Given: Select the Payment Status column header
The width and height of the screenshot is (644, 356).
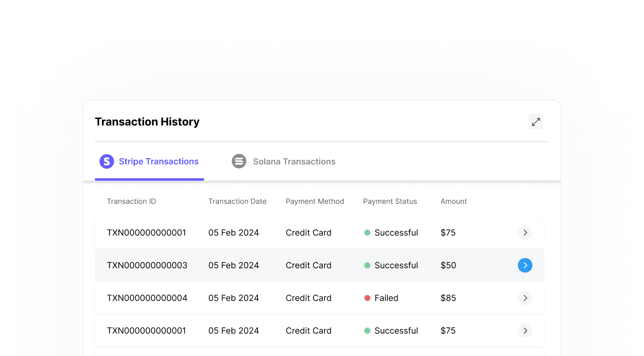Looking at the screenshot, I should pyautogui.click(x=390, y=202).
